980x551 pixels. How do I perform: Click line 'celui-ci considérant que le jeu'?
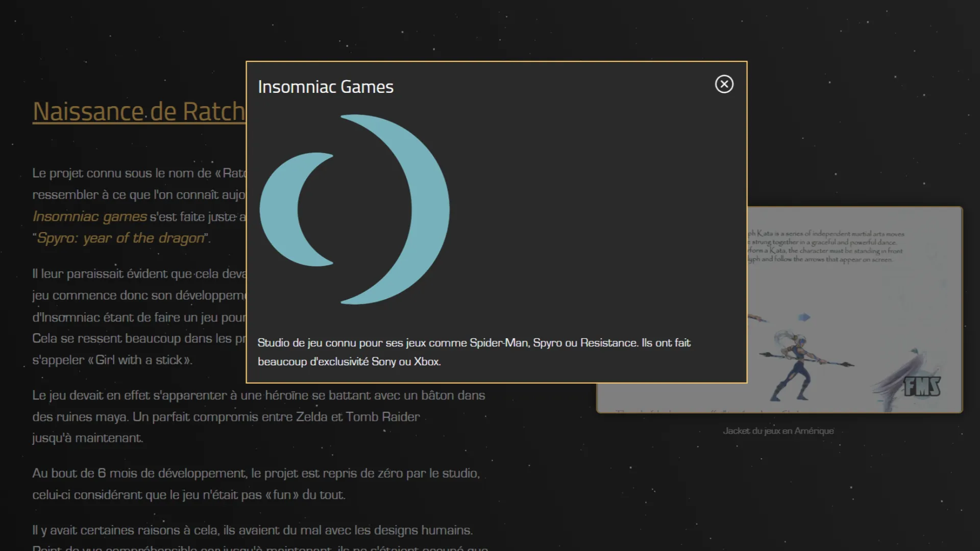click(x=189, y=495)
